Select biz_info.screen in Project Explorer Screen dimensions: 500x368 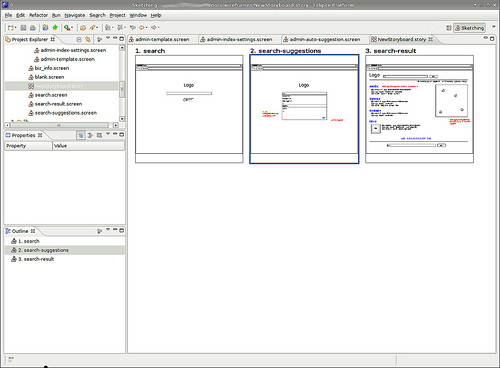tap(49, 68)
